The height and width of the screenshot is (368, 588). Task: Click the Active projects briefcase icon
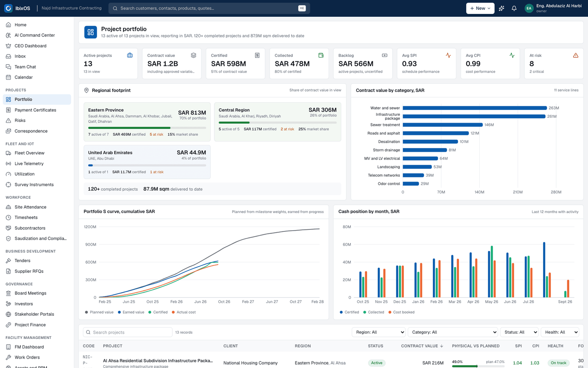[x=130, y=55]
